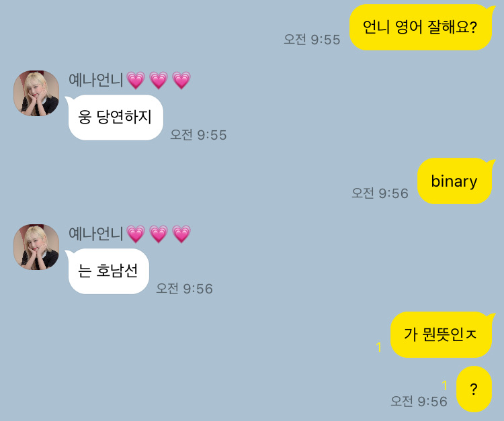This screenshot has width=504, height=421.
Task: Click the 오전 9:56 timestamp beside '는 호남선'
Action: [184, 289]
